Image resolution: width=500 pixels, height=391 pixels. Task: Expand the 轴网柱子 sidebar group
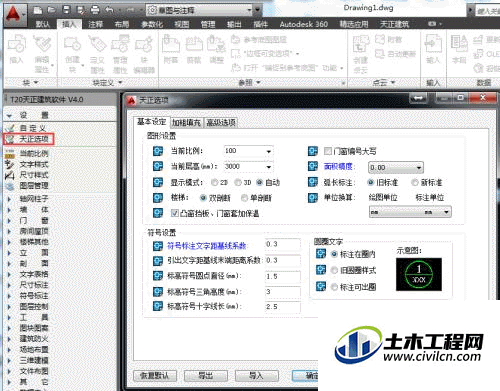point(9,199)
